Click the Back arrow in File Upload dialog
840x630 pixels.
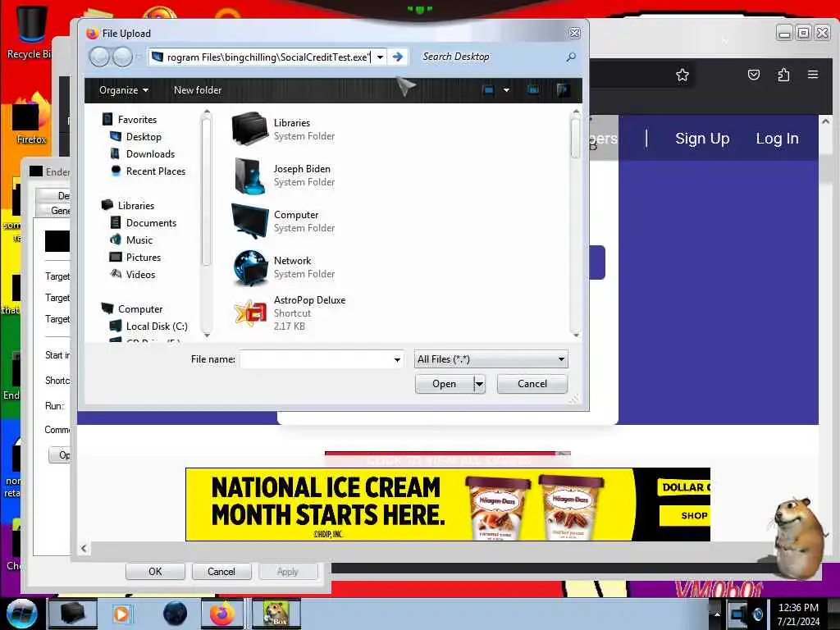(x=99, y=57)
